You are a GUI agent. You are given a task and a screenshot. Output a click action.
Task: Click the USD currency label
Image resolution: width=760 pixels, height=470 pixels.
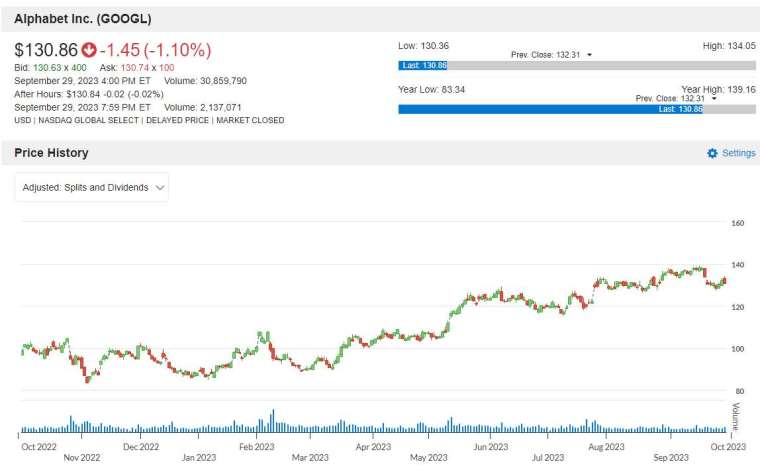pyautogui.click(x=22, y=120)
